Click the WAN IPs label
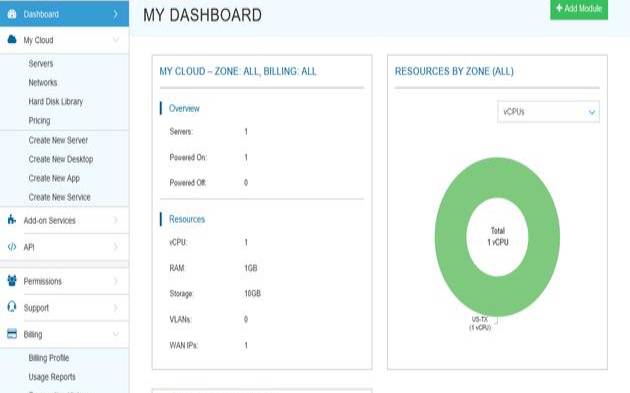Image resolution: width=630 pixels, height=393 pixels. click(x=183, y=345)
